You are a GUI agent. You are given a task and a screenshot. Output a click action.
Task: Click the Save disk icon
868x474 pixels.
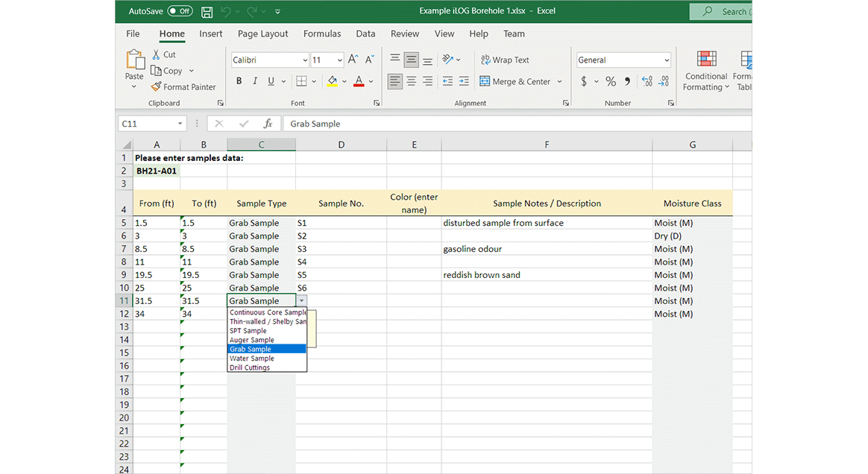coord(207,12)
